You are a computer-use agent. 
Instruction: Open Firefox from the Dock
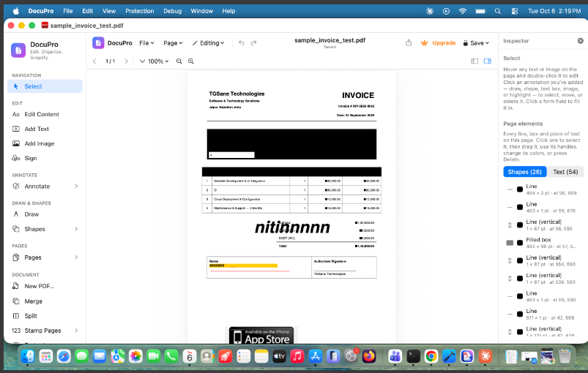[x=369, y=356]
